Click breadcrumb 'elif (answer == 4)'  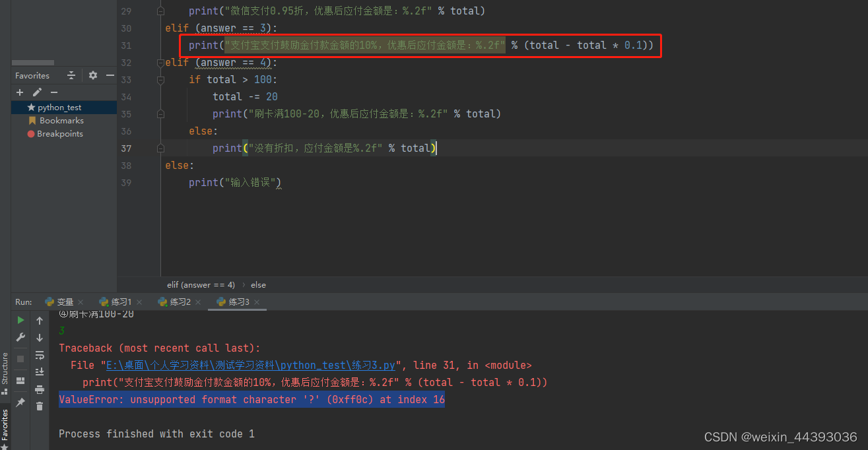pyautogui.click(x=201, y=285)
